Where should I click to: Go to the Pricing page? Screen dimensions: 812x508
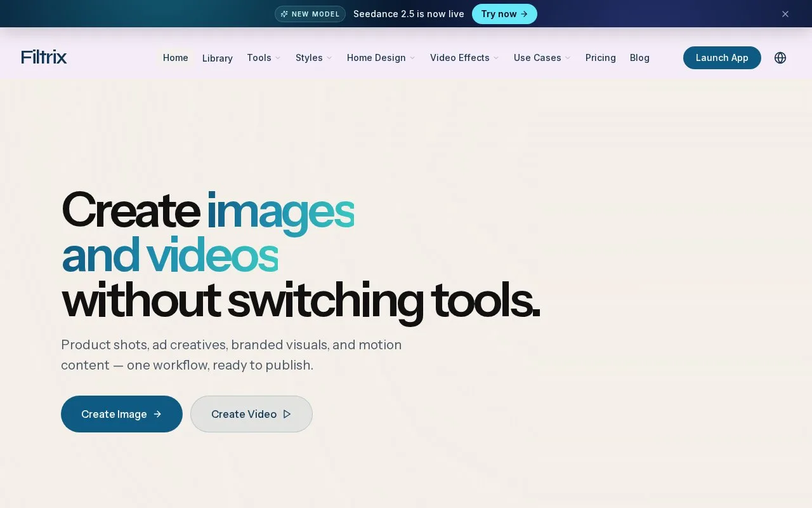(601, 58)
